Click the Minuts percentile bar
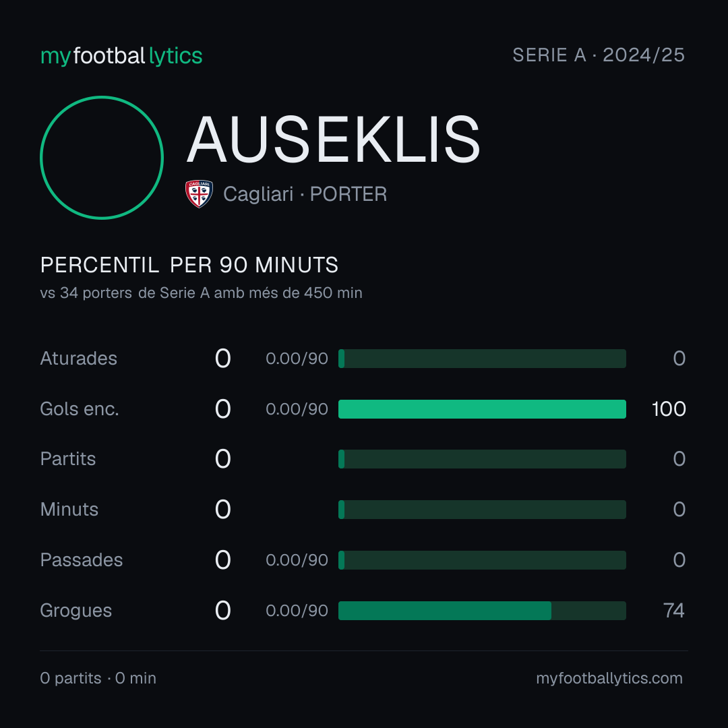 (482, 510)
